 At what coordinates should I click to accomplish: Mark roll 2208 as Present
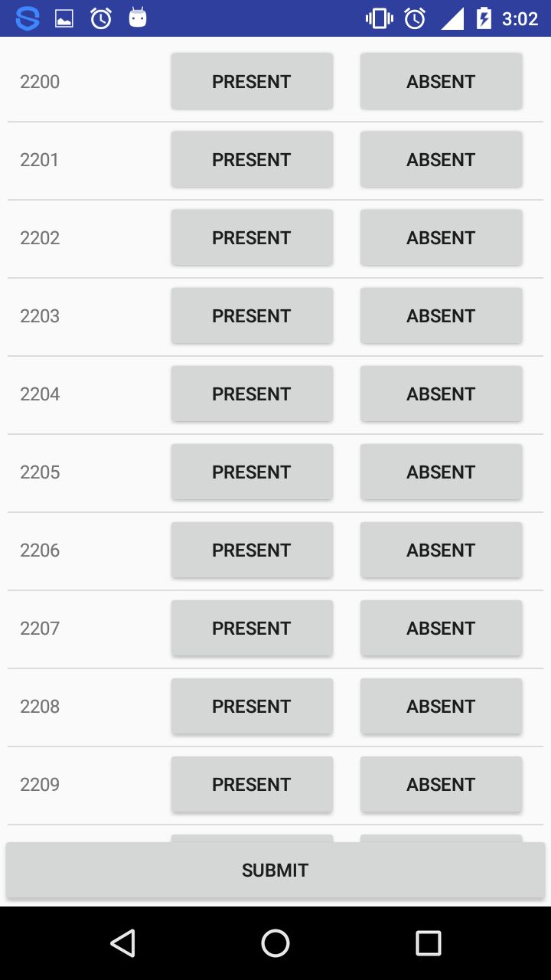tap(252, 706)
